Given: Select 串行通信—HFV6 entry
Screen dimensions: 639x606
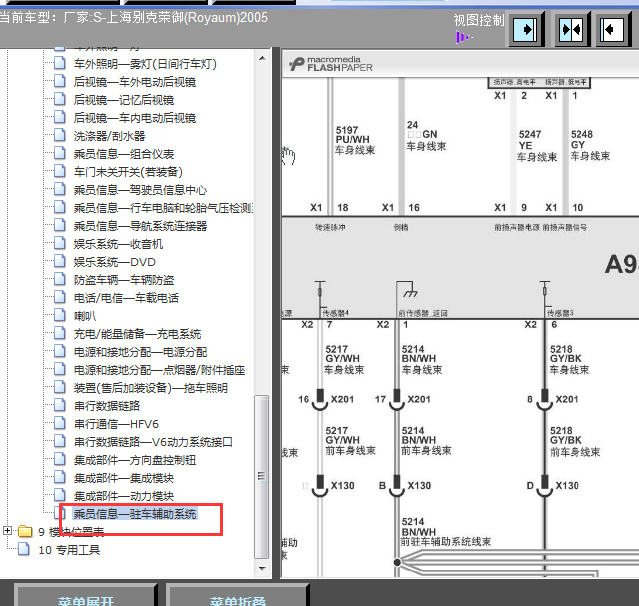Looking at the screenshot, I should coord(116,424).
